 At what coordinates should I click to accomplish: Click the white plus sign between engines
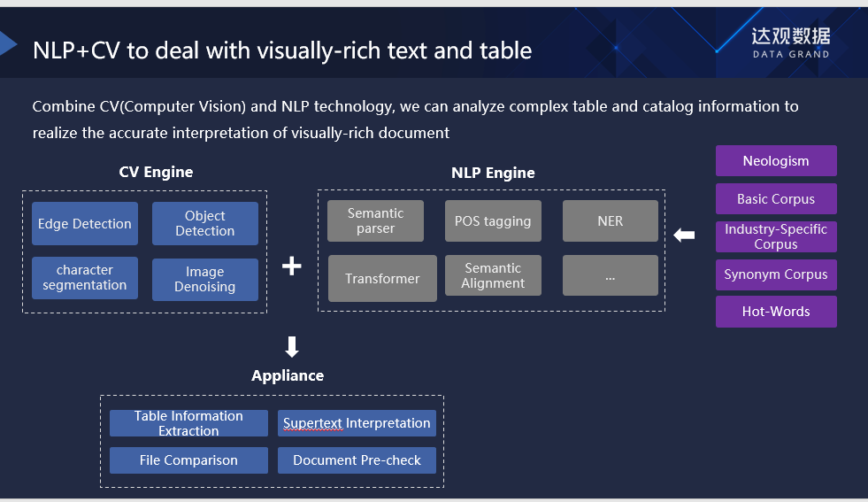[x=292, y=266]
